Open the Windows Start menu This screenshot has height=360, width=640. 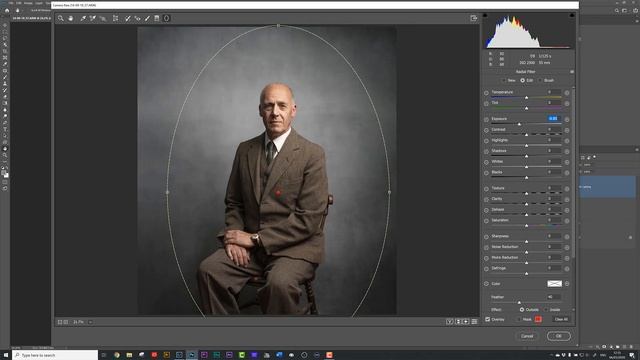(6, 355)
